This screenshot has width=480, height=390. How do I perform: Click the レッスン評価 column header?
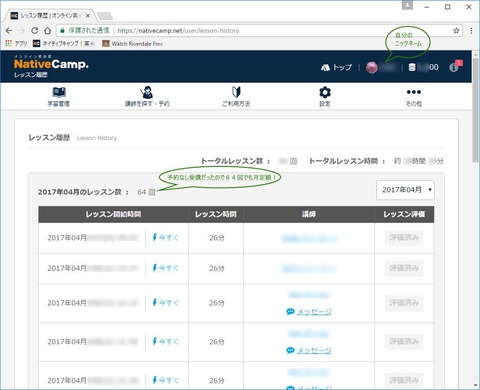[404, 214]
